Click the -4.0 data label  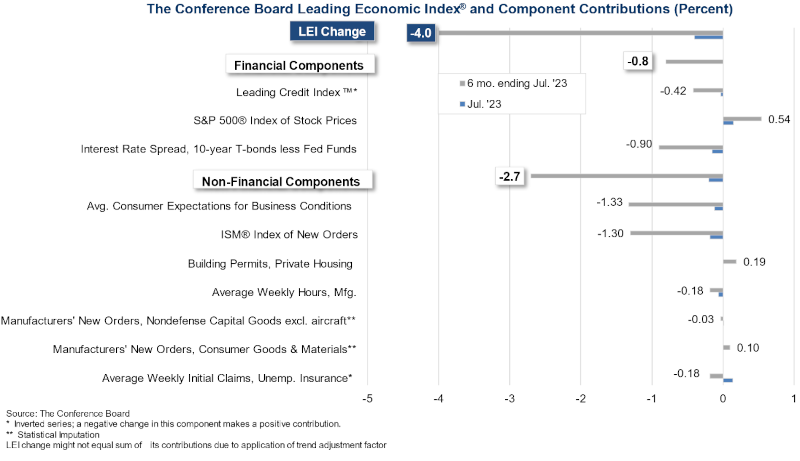pyautogui.click(x=420, y=33)
